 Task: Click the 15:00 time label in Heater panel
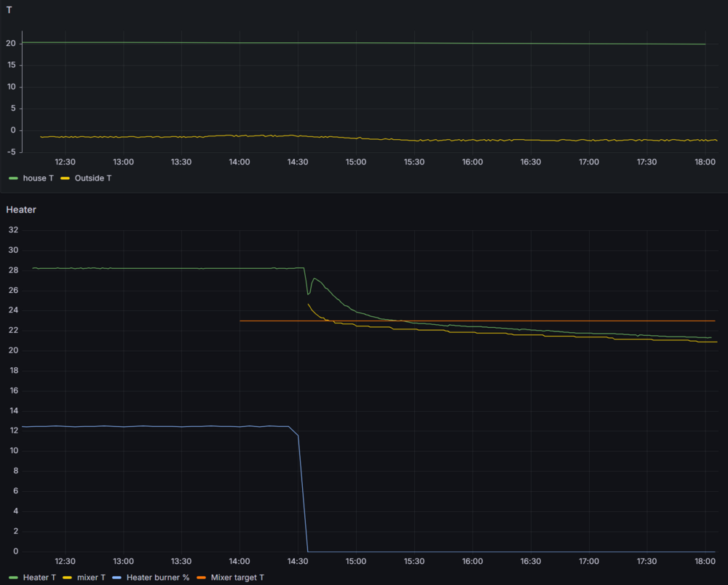(356, 561)
